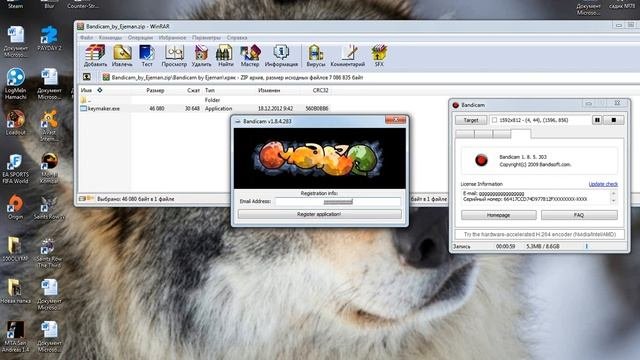Image resolution: width=640 pixels, height=360 pixels.
Task: Launch the Мастер (Wizard) toolbar icon
Action: coord(250,56)
